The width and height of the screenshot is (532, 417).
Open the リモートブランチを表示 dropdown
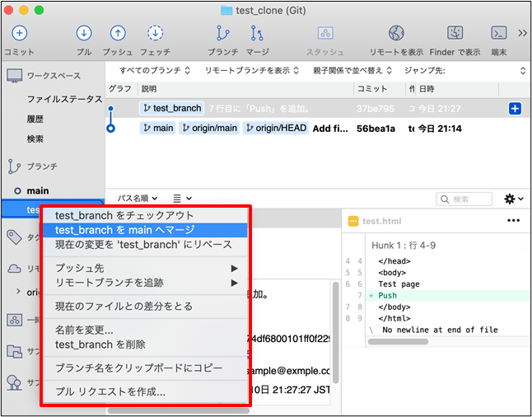(252, 71)
